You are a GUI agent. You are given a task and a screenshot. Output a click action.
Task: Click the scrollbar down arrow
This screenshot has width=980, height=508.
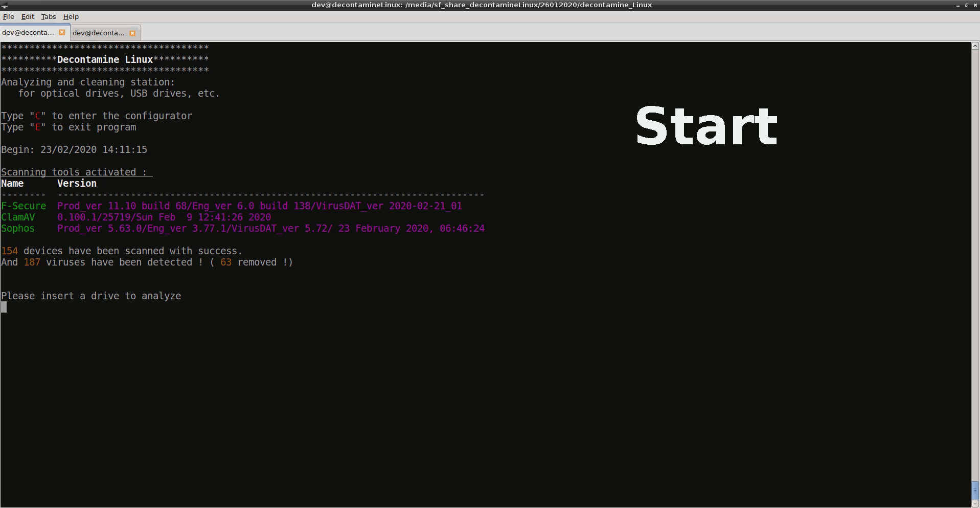pos(975,503)
